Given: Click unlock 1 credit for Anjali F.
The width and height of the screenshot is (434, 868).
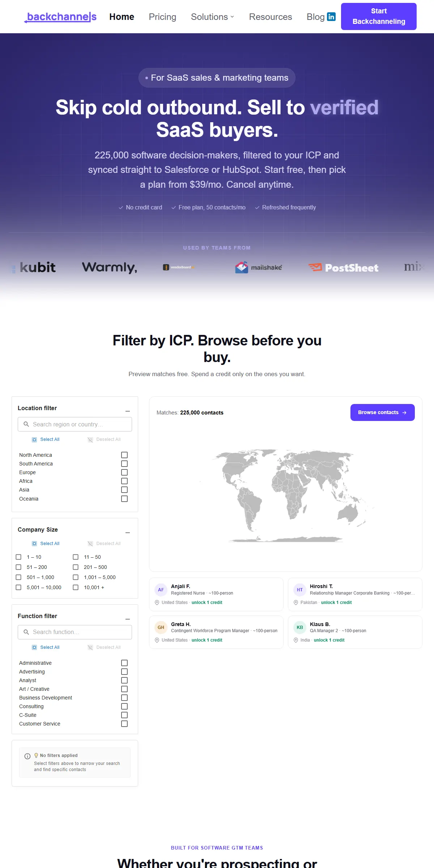Looking at the screenshot, I should click(x=207, y=603).
